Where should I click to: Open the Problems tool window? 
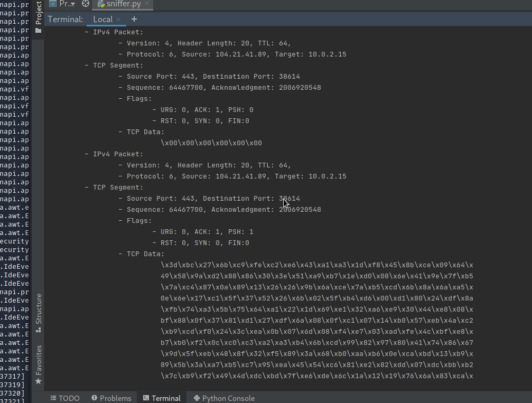point(111,398)
